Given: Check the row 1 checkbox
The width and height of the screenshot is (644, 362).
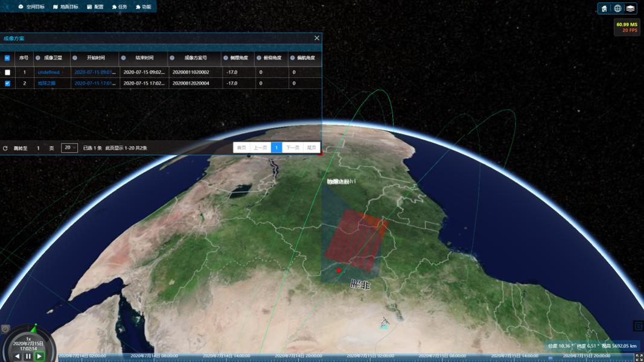Looking at the screenshot, I should coord(7,72).
